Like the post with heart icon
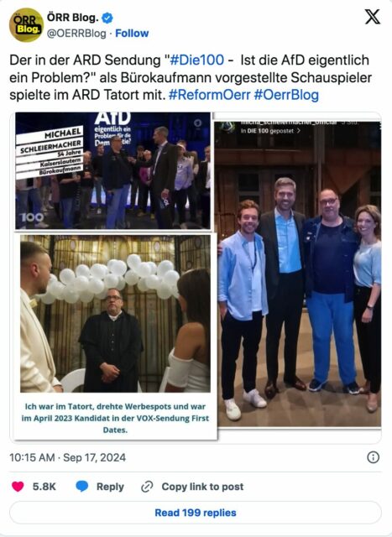Image resolution: width=392 pixels, height=537 pixels. 18,487
